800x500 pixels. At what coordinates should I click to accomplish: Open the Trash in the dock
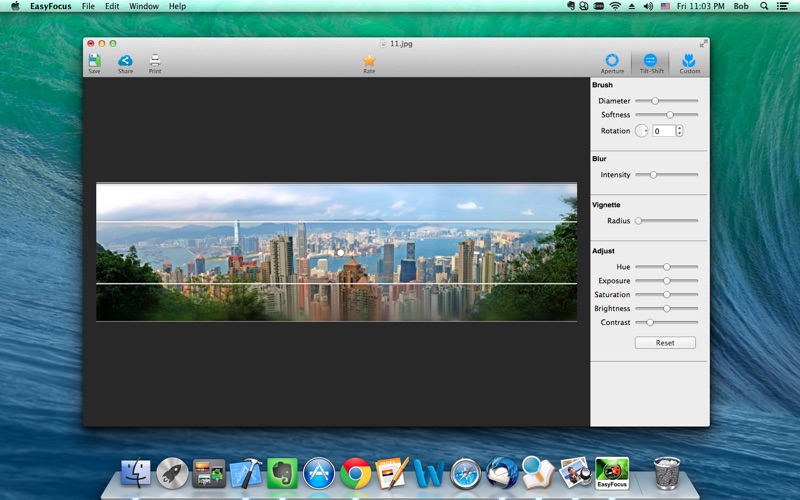[x=667, y=473]
